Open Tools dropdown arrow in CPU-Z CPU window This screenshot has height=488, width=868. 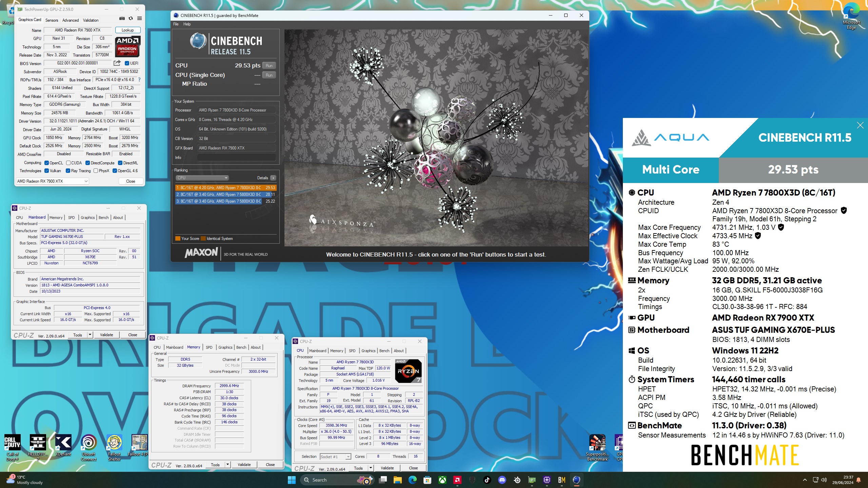tap(371, 468)
